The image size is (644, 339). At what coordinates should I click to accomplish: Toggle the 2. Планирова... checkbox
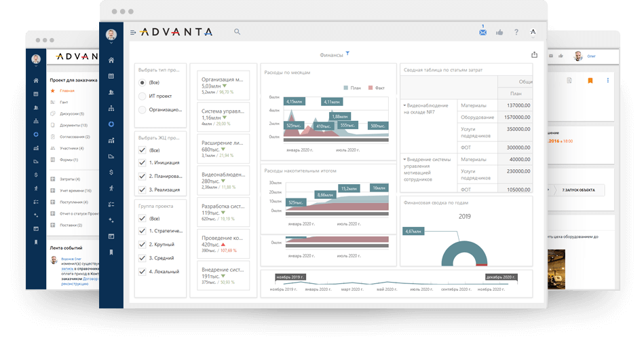142,176
